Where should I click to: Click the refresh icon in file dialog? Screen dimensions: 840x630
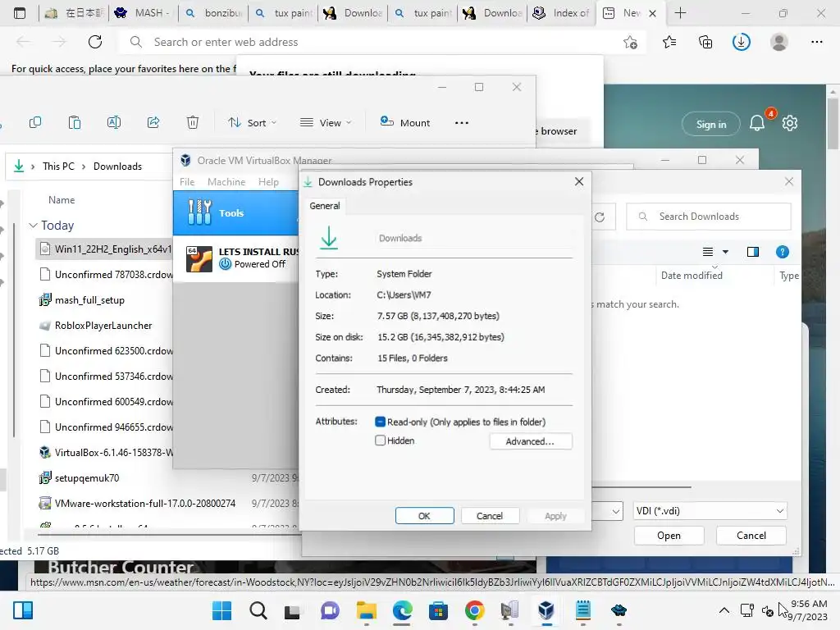coord(600,217)
